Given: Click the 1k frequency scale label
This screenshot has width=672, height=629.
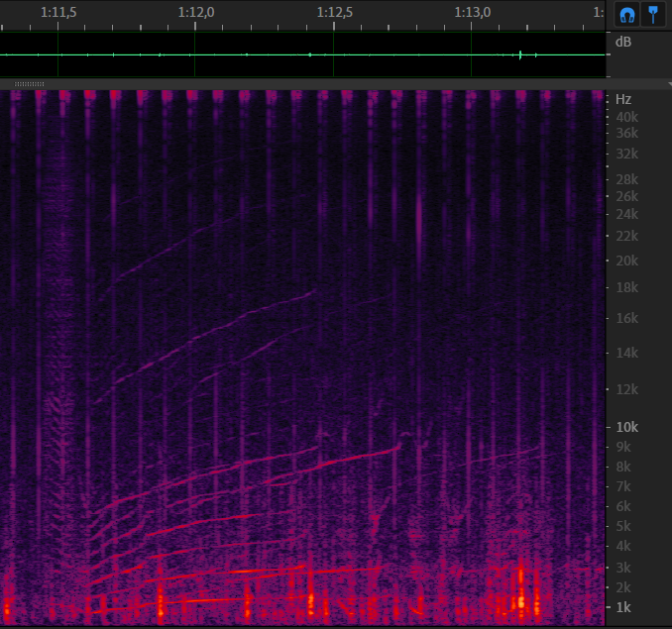Looking at the screenshot, I should pos(623,607).
